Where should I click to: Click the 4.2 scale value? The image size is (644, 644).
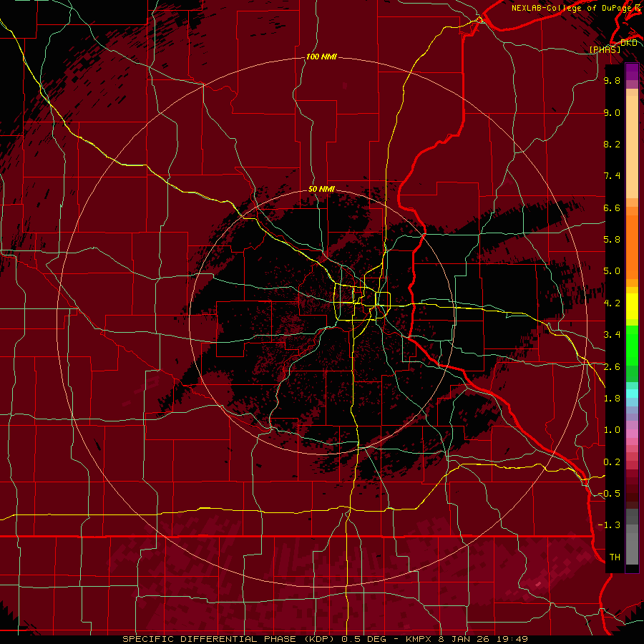612,303
